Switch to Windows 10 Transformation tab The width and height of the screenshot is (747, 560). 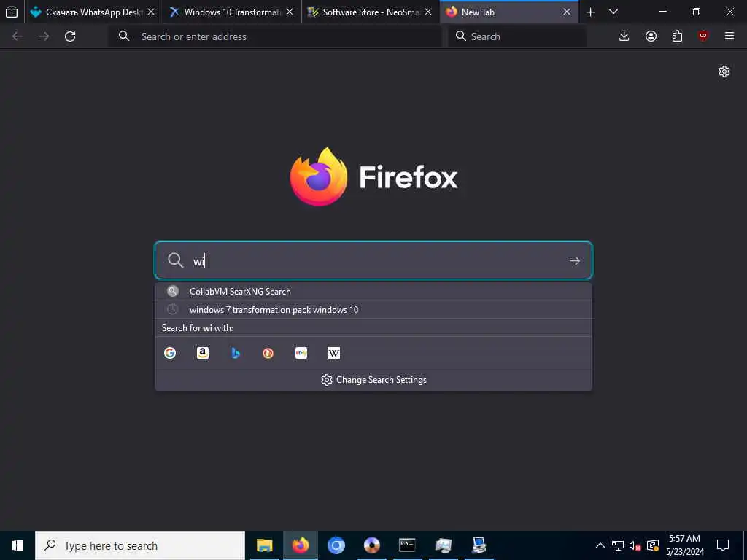pos(232,12)
